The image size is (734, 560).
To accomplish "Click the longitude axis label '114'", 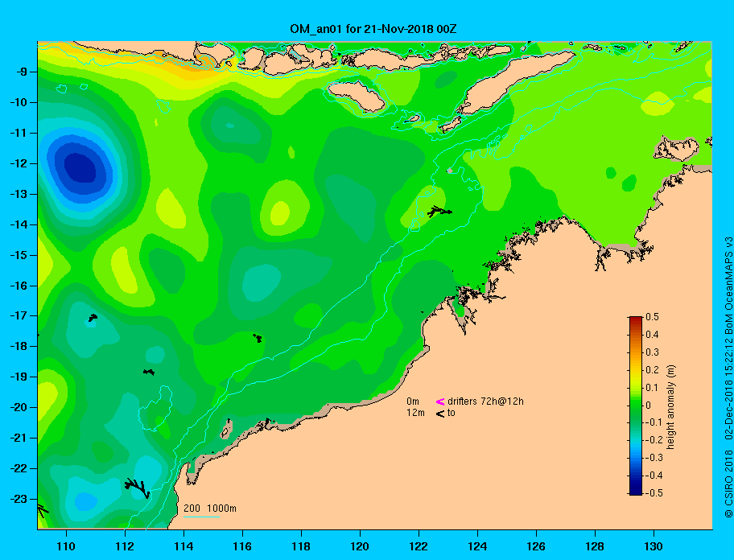I will pos(183,546).
